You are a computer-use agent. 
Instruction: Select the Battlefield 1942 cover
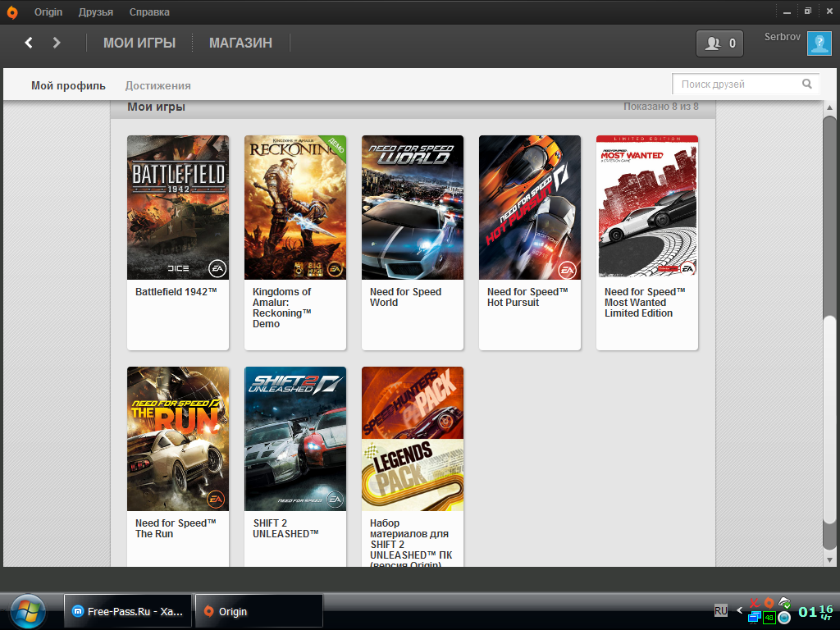pyautogui.click(x=178, y=208)
